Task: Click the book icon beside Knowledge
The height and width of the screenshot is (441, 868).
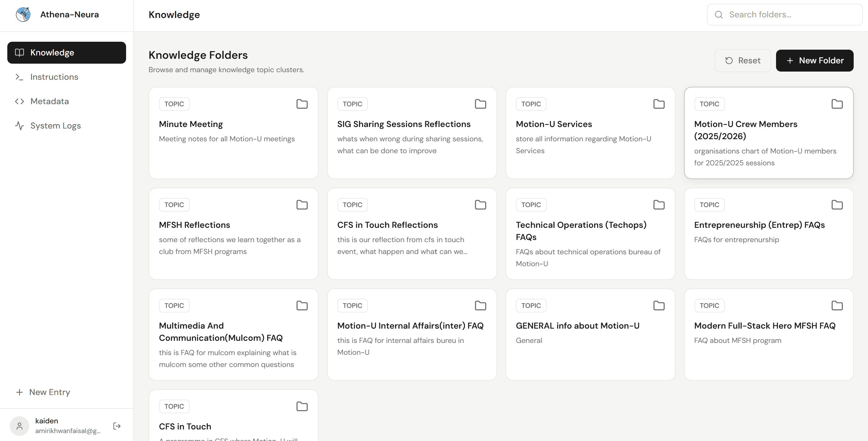Action: click(x=19, y=53)
